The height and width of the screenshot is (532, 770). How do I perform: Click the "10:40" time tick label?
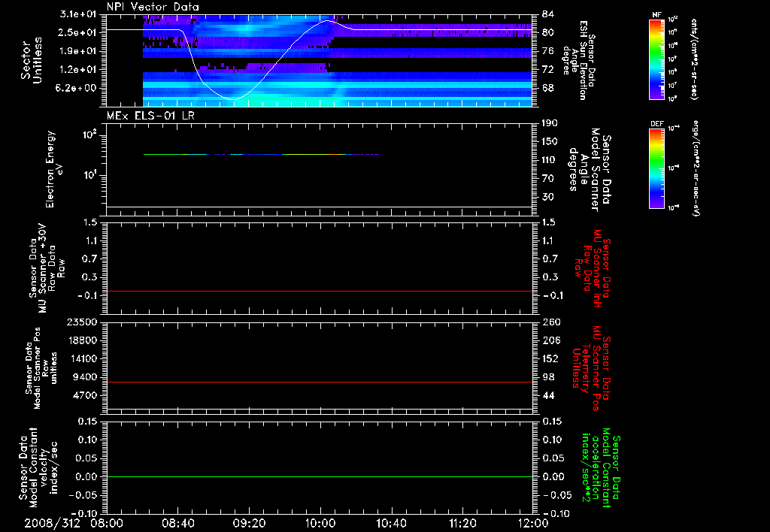pos(391,523)
